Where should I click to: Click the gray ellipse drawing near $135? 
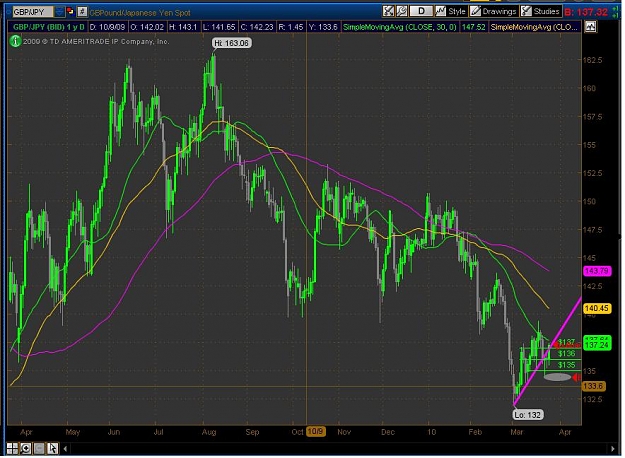558,377
